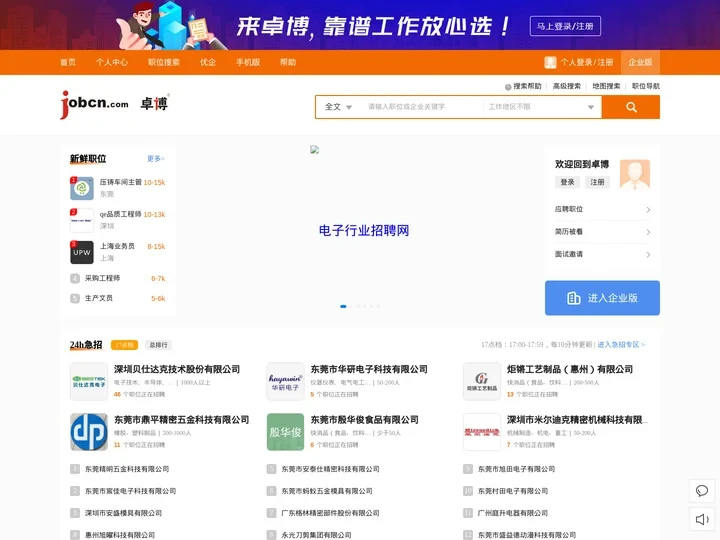Click the 进入企业版 blue button

point(602,298)
